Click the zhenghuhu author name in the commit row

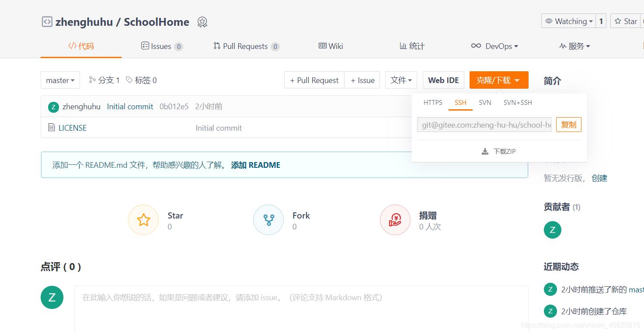pos(81,107)
